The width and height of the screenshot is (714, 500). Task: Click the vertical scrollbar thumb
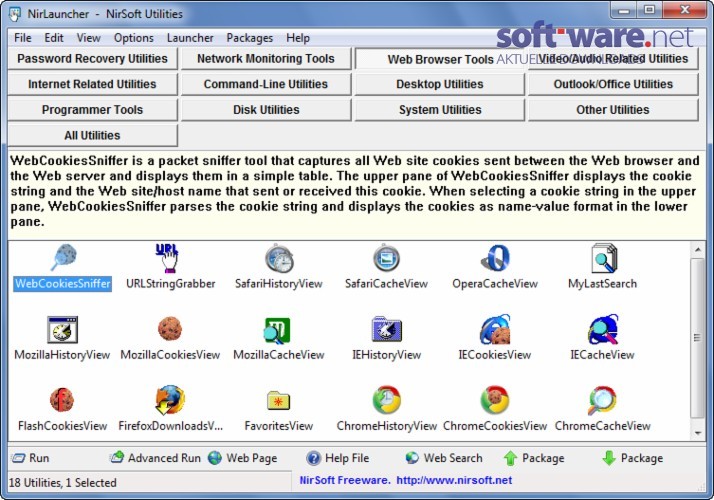tap(697, 338)
